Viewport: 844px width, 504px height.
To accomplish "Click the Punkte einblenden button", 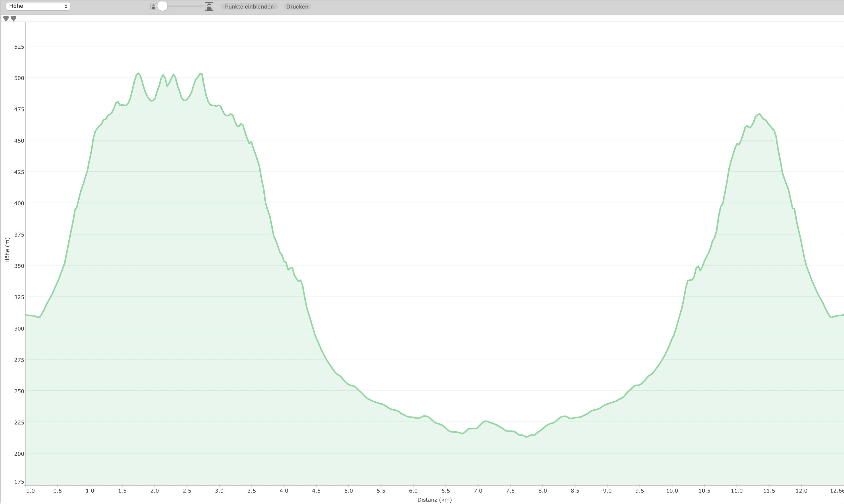I will click(249, 7).
